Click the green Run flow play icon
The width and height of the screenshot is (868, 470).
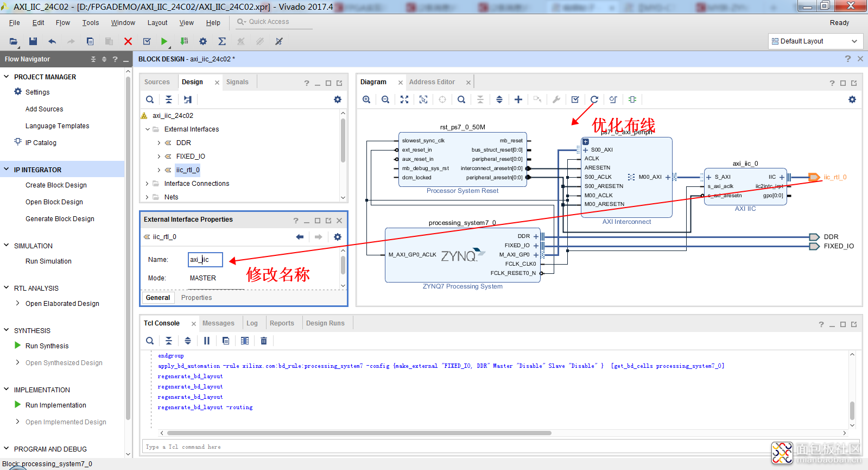[164, 41]
